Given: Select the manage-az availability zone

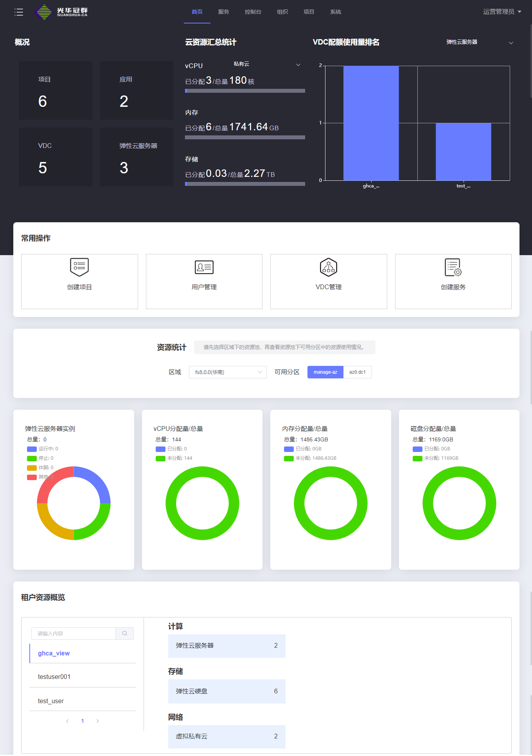Looking at the screenshot, I should tap(325, 372).
